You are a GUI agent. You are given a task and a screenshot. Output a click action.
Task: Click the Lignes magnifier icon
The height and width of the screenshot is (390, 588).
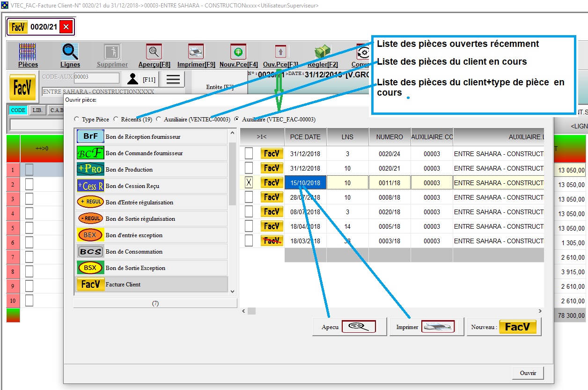click(x=70, y=52)
